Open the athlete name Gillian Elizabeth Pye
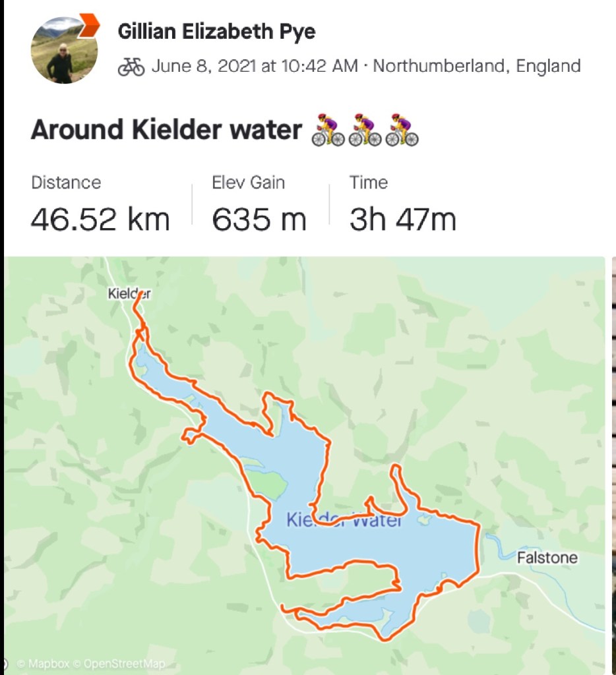Image resolution: width=616 pixels, height=675 pixels. click(216, 30)
